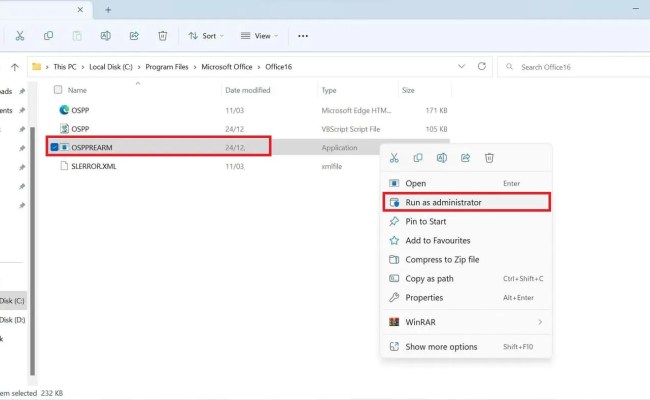Image resolution: width=650 pixels, height=400 pixels.
Task: Open the Sort dropdown
Action: click(206, 36)
